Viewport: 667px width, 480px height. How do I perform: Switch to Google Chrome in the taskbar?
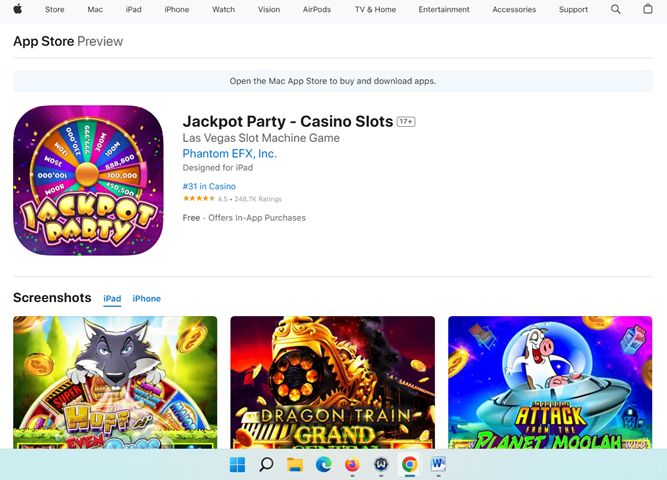(410, 464)
